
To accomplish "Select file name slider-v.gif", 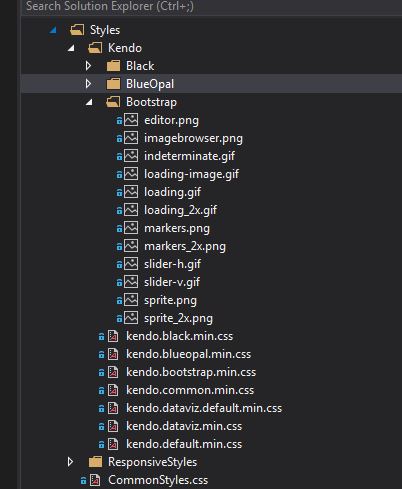I will point(172,282).
